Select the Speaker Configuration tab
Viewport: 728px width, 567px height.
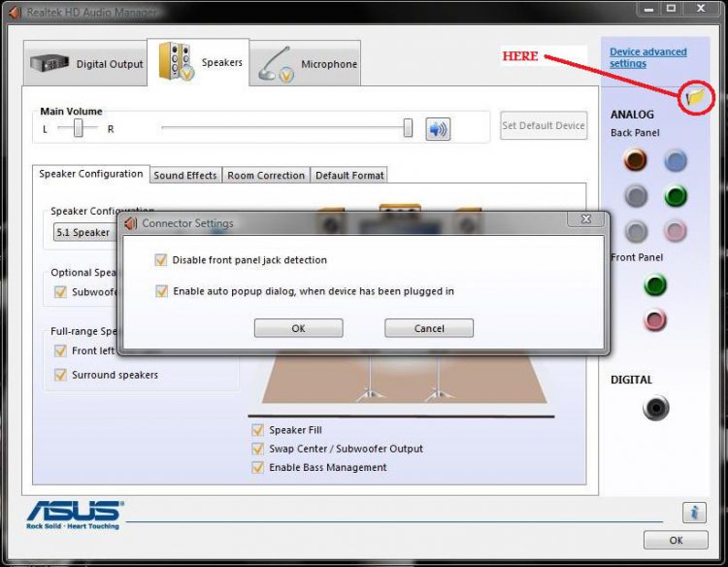91,174
